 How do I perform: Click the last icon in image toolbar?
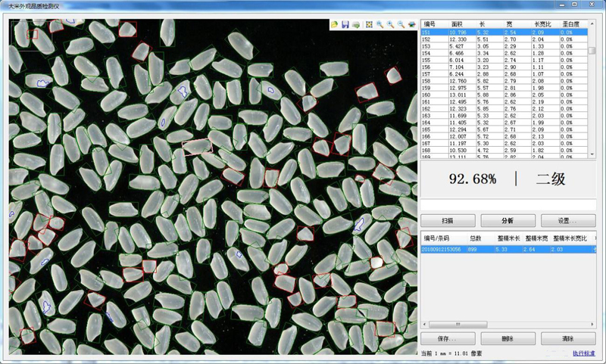coord(411,25)
